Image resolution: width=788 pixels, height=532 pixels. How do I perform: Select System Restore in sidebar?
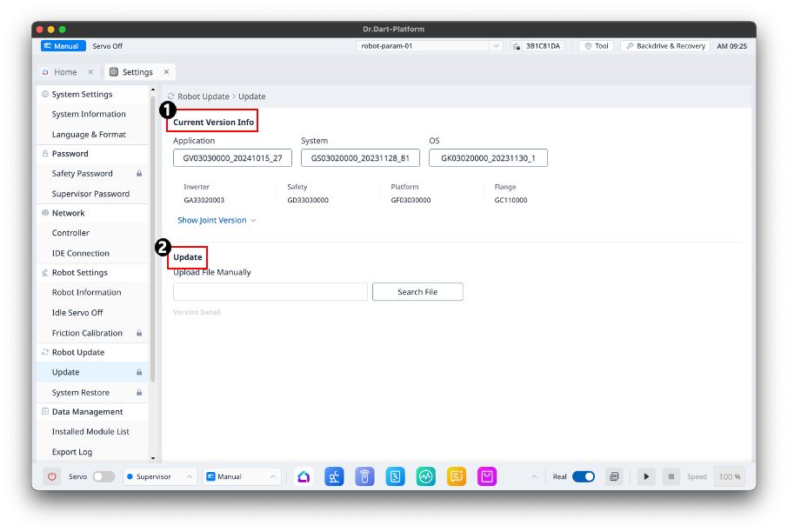81,393
